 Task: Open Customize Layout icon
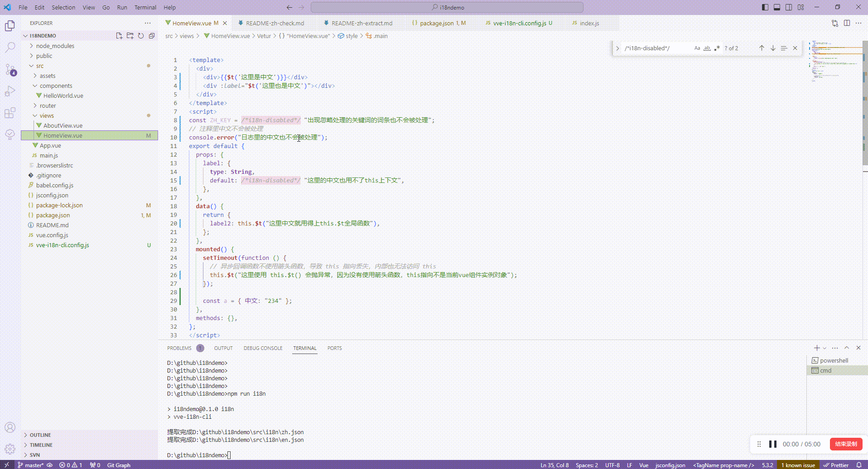coord(801,7)
